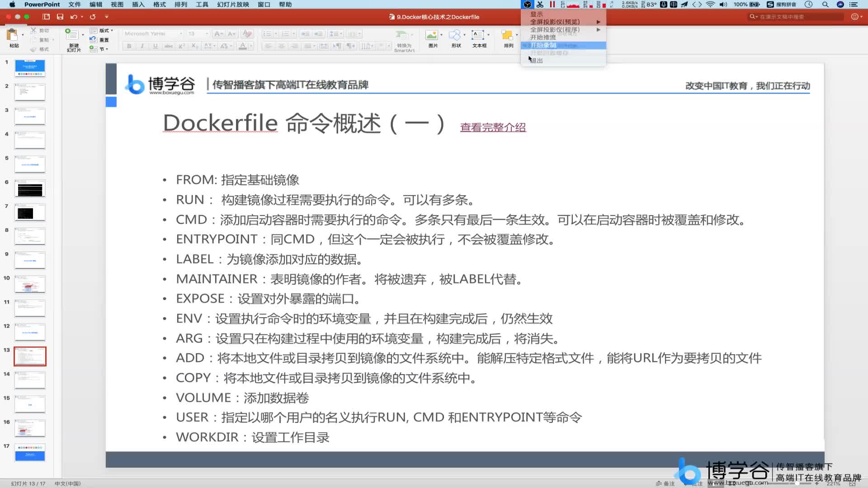This screenshot has width=868, height=488.
Task: Click the Wi-Fi menu bar icon
Action: [x=710, y=5]
